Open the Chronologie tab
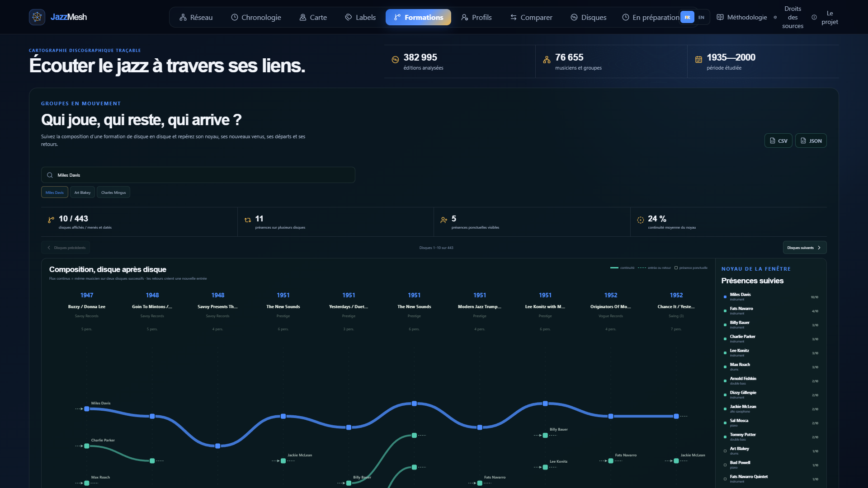Image resolution: width=868 pixels, height=488 pixels. pyautogui.click(x=256, y=17)
